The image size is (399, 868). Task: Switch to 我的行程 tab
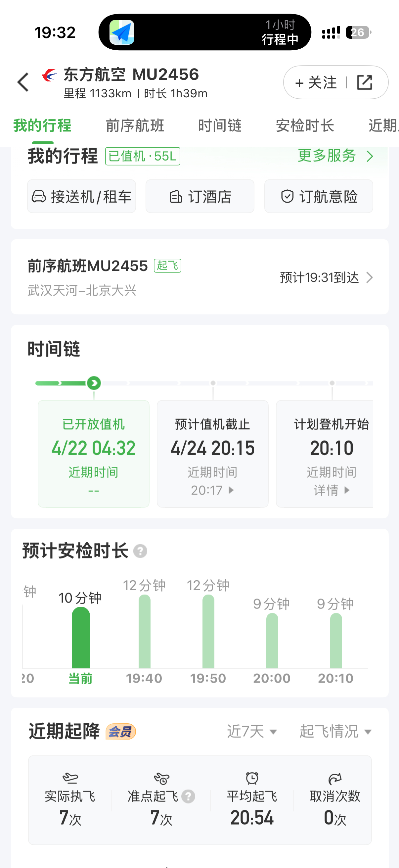tap(42, 126)
